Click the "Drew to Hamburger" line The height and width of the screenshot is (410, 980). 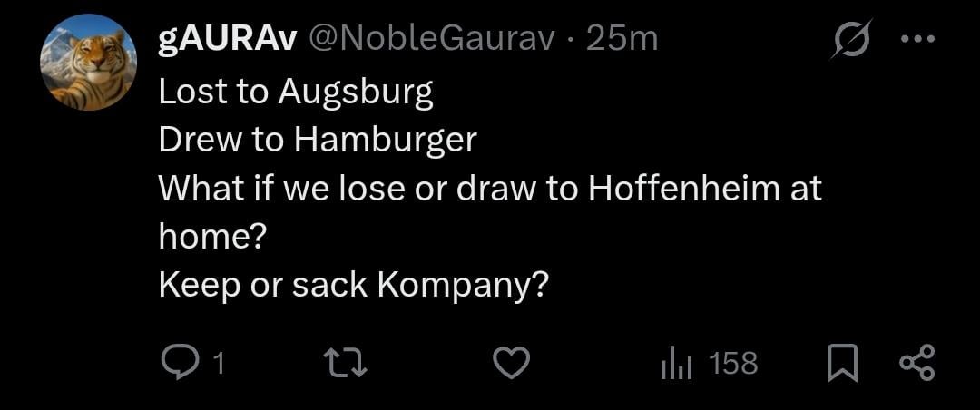(317, 141)
